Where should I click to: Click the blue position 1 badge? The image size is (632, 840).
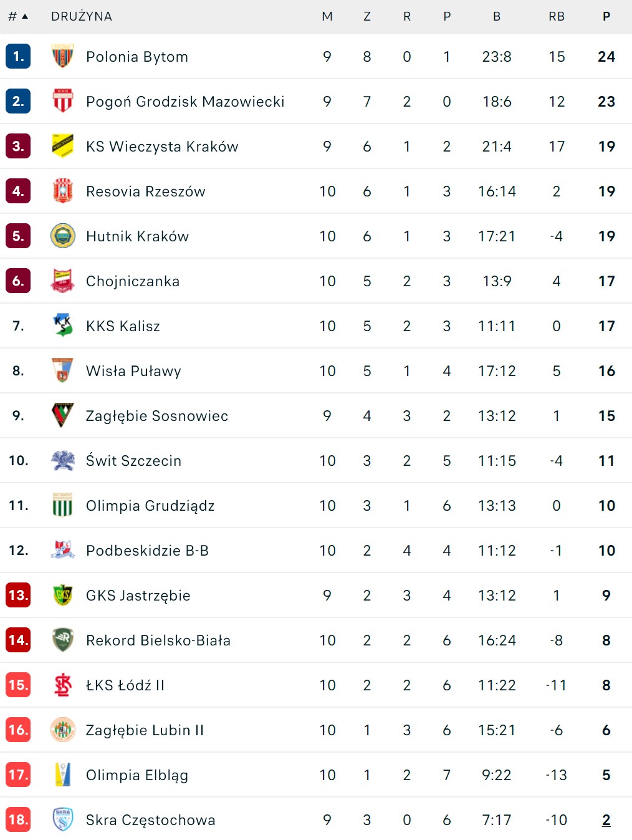[x=18, y=56]
